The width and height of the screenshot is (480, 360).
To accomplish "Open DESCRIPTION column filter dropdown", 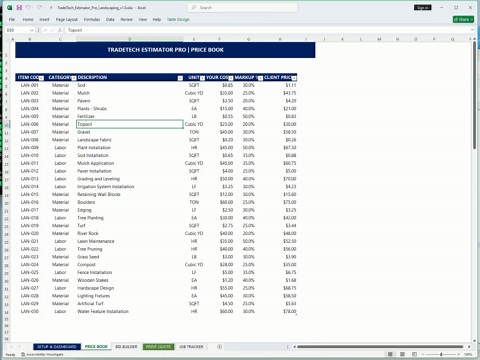I will tap(180, 78).
